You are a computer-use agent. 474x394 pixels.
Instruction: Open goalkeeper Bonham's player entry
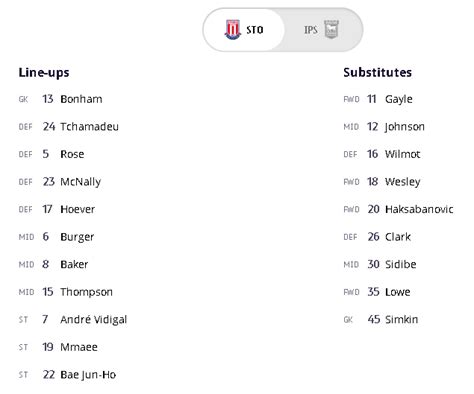(60, 99)
